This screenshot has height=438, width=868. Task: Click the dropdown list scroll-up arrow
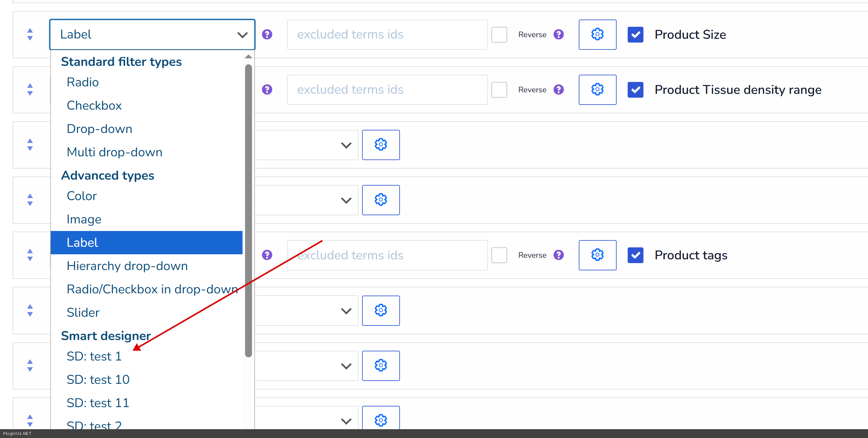(x=248, y=56)
